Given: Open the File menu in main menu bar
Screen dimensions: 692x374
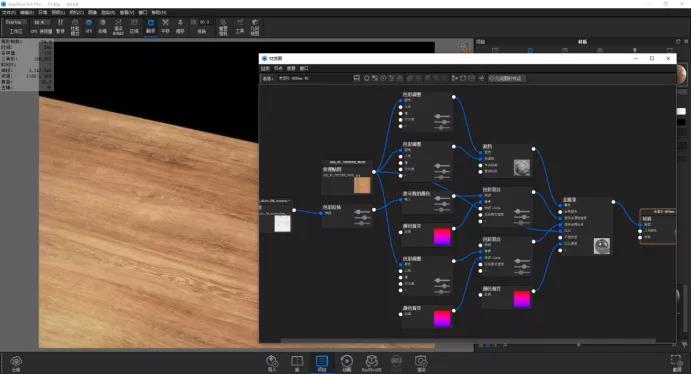Looking at the screenshot, I should click(8, 12).
